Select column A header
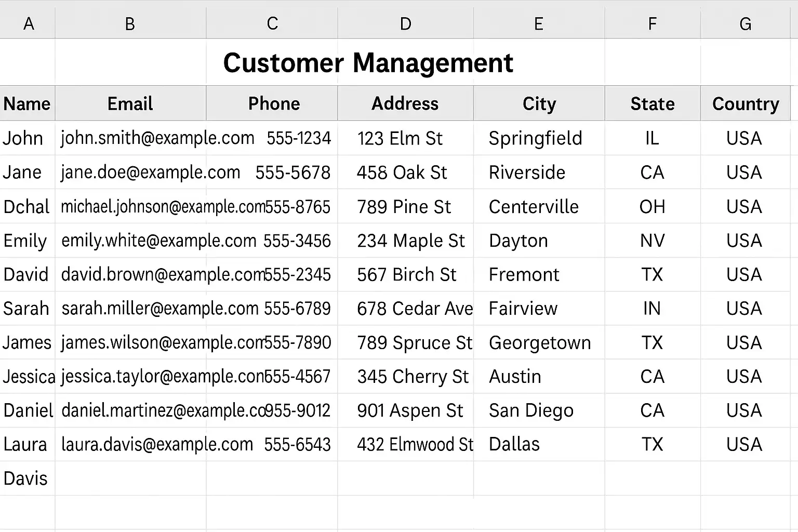 pos(28,24)
